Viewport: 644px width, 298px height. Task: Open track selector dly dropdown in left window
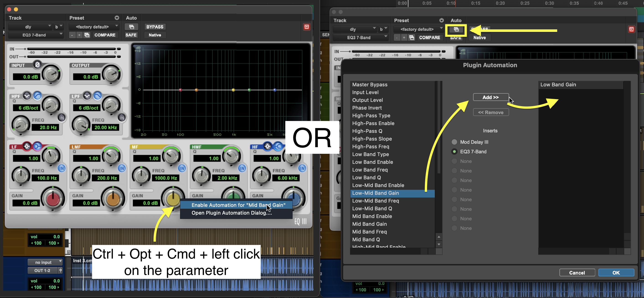(30, 27)
